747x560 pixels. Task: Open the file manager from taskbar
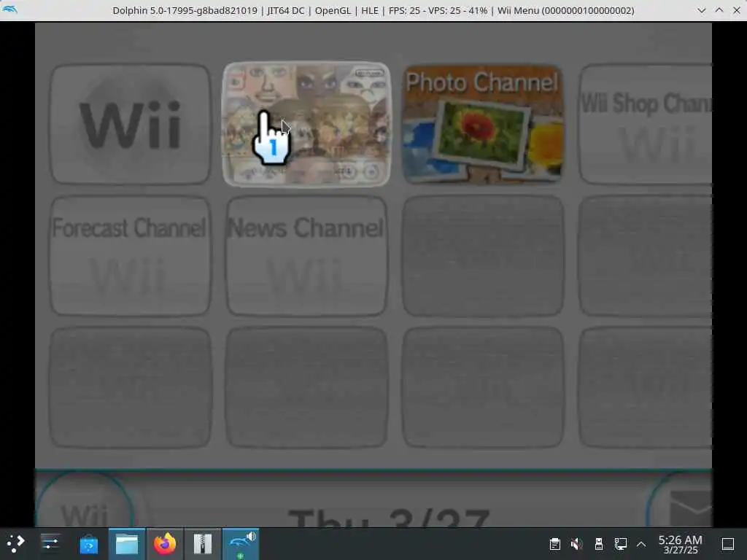coord(127,544)
